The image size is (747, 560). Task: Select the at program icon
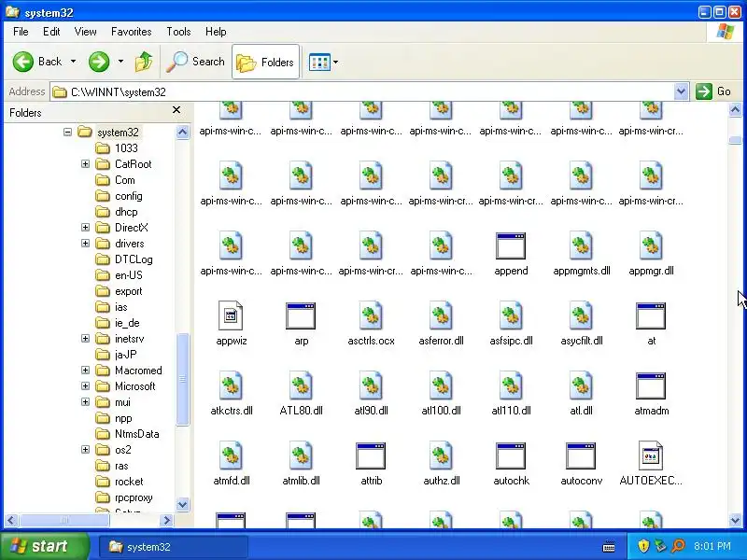coord(651,315)
